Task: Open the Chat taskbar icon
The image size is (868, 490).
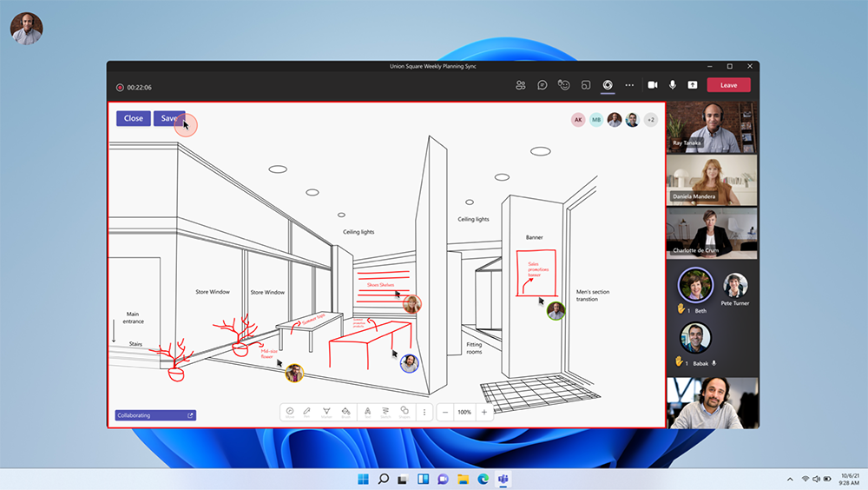Action: coord(443,479)
